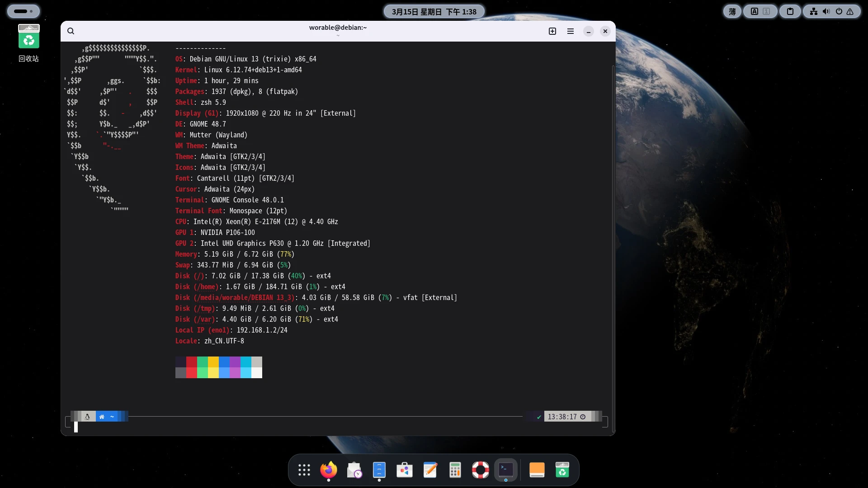Open a new terminal tab
This screenshot has width=868, height=488.
(x=552, y=31)
